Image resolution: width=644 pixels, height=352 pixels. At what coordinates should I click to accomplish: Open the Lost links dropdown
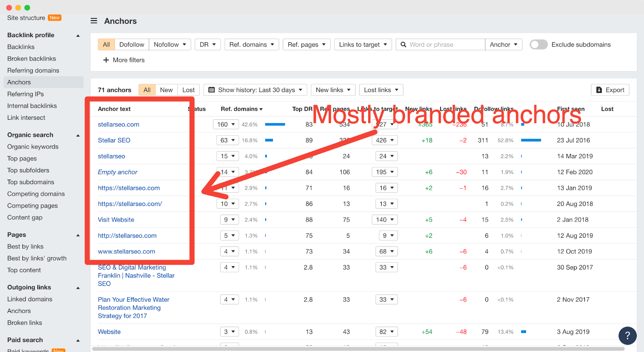tap(381, 90)
